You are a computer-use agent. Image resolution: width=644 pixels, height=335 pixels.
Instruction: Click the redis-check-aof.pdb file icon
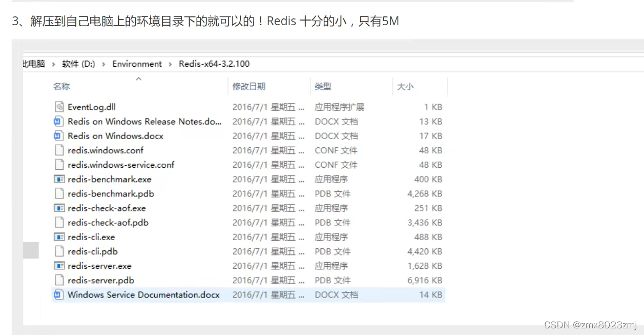[59, 223]
